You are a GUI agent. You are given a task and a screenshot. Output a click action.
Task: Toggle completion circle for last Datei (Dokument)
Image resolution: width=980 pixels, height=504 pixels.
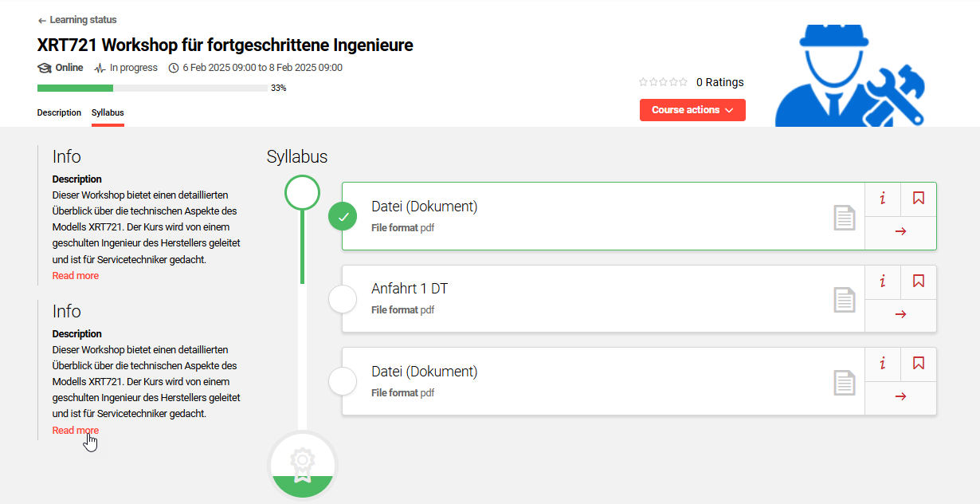(343, 381)
